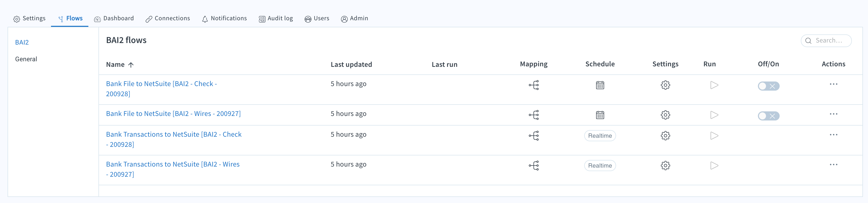Open settings gear for Bank Transactions to NetSuite Check flow
The image size is (868, 203).
tap(666, 135)
